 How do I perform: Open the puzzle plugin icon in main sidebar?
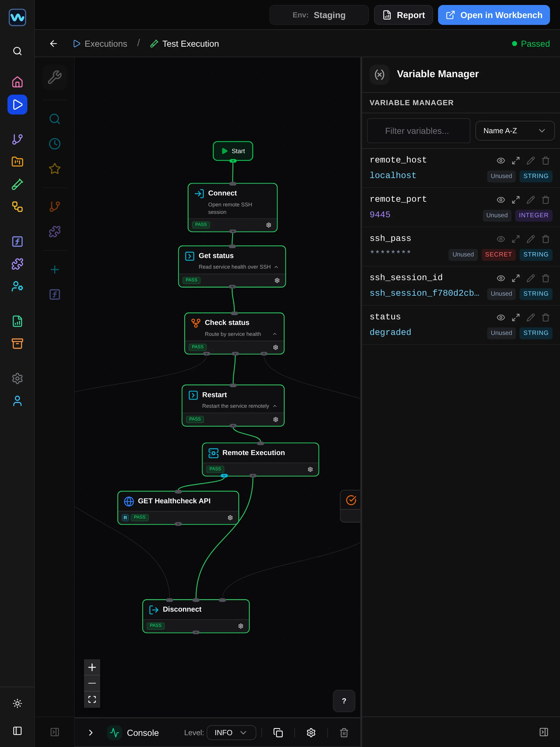(x=17, y=264)
